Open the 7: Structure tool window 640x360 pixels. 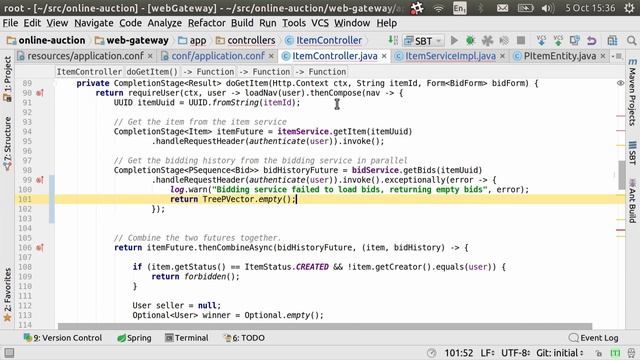coord(7,144)
